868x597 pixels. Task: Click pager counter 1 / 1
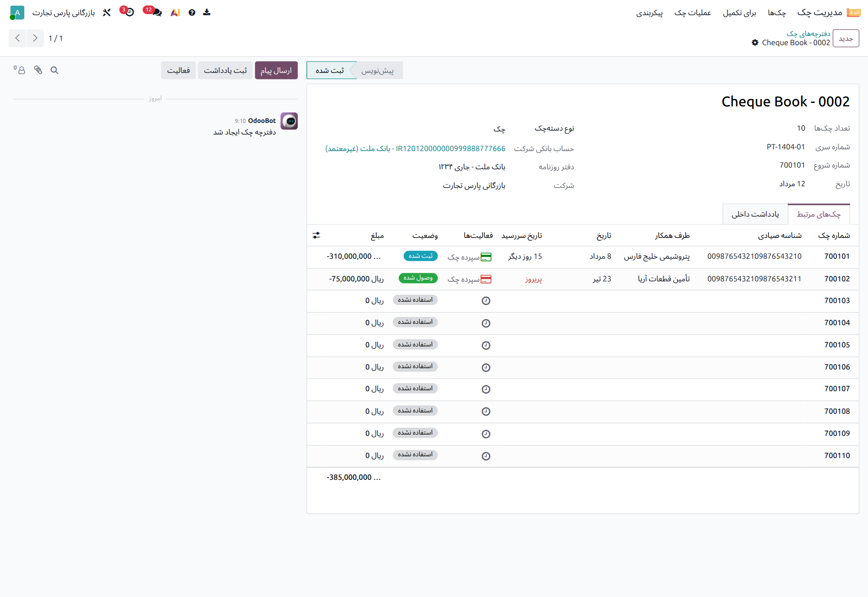(56, 38)
